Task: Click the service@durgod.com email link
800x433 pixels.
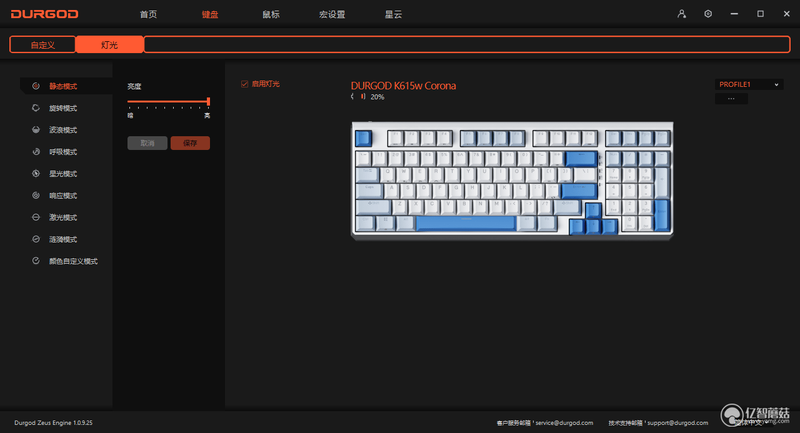Action: coord(564,423)
